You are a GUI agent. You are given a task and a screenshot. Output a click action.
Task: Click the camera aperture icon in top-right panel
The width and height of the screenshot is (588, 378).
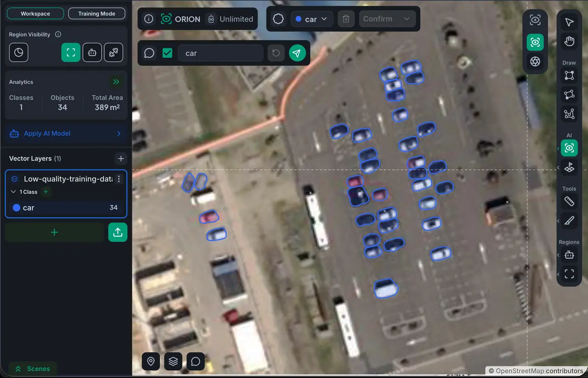click(535, 62)
